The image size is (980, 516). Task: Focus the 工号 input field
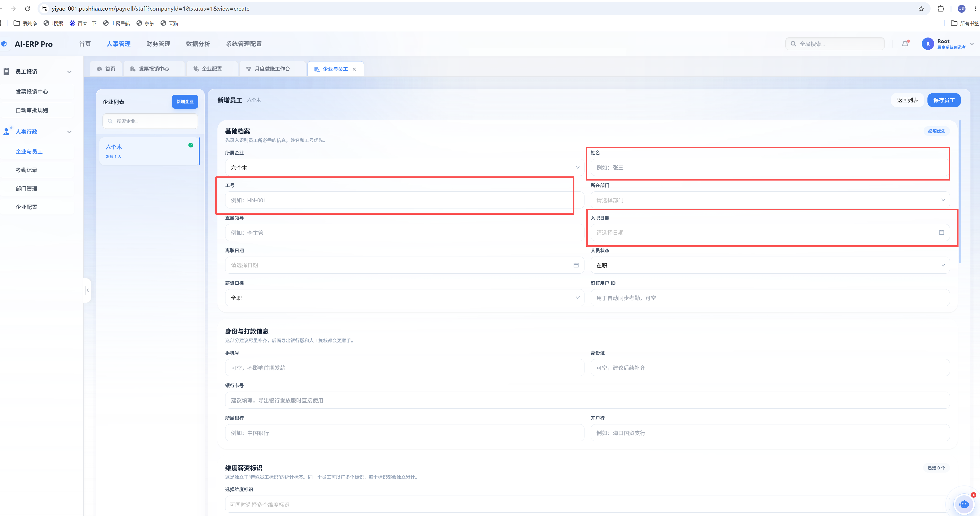404,200
